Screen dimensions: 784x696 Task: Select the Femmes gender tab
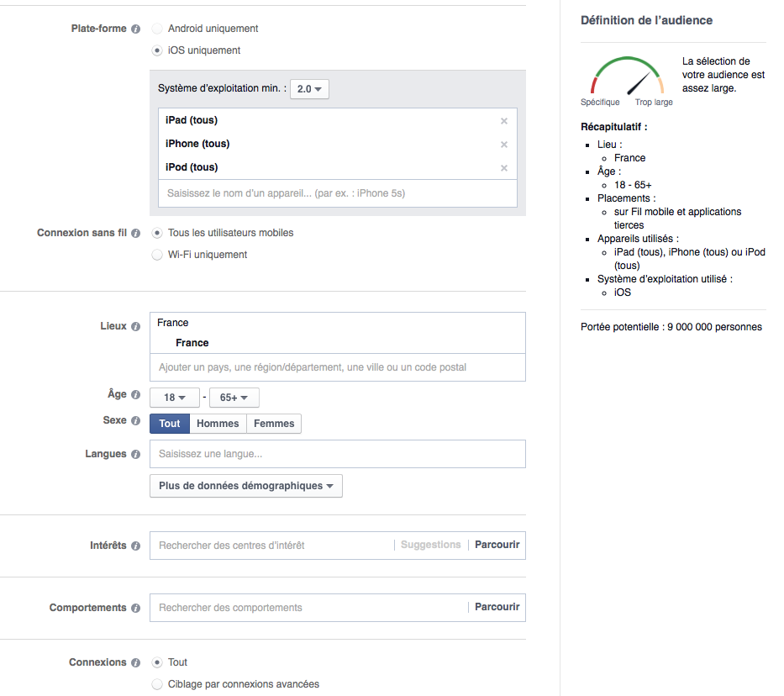click(274, 424)
